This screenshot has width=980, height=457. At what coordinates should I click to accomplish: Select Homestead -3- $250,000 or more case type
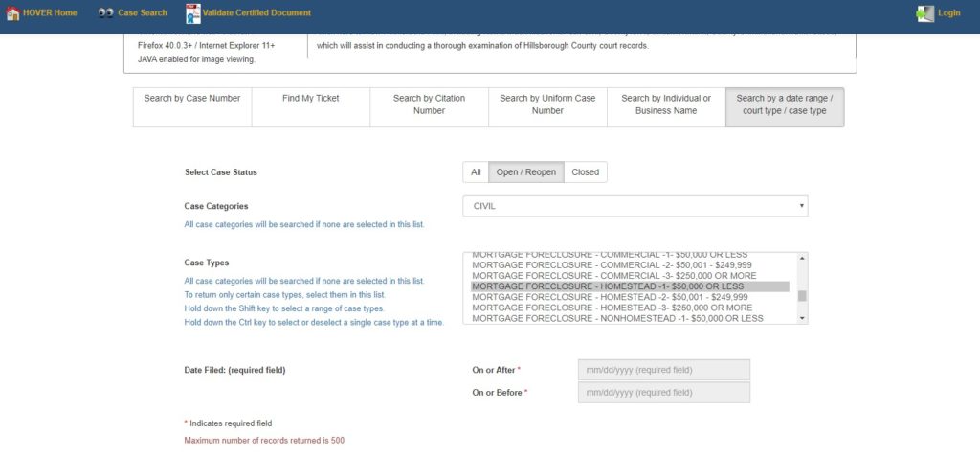point(630,308)
